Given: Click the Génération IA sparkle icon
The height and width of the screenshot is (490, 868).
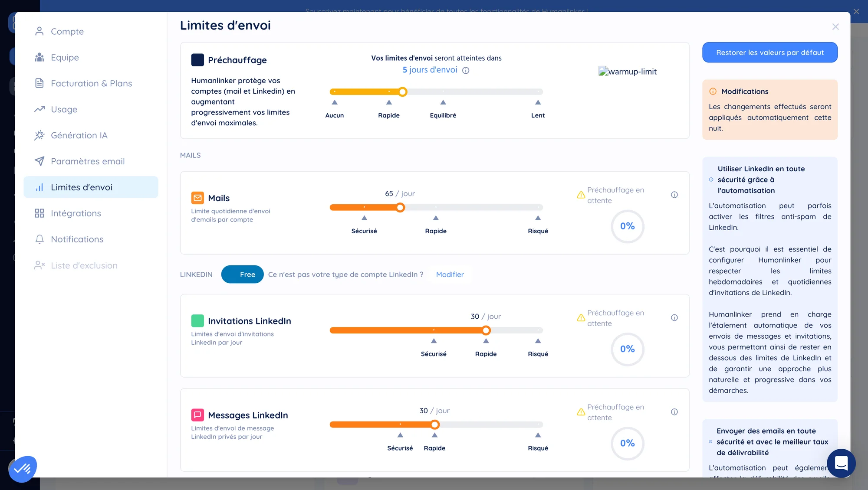Looking at the screenshot, I should coord(39,135).
